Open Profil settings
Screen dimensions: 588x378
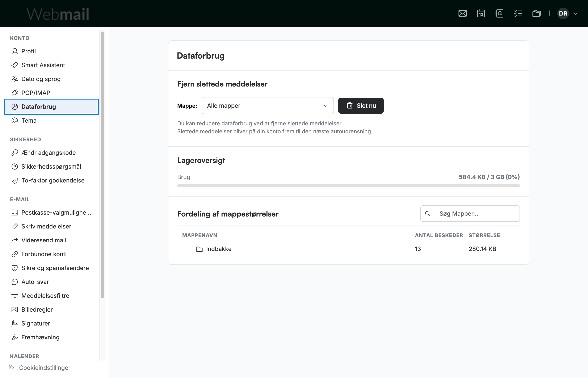click(x=51, y=51)
